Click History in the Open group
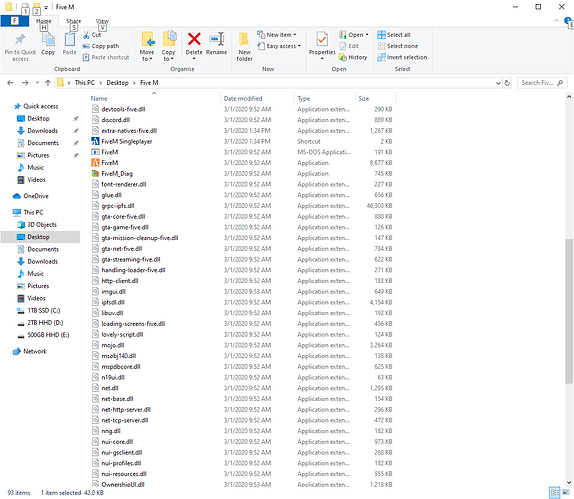The image size is (574, 499). point(353,57)
